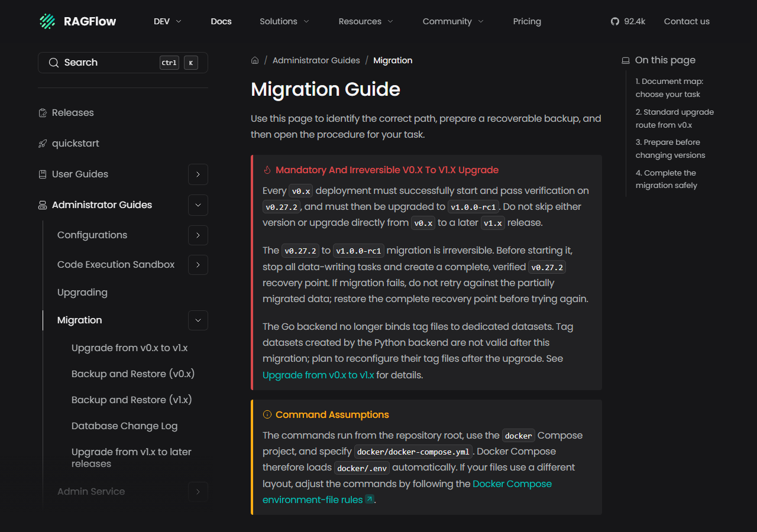Click the 92.4k GitHub stars count
The image size is (757, 532).
coord(635,21)
